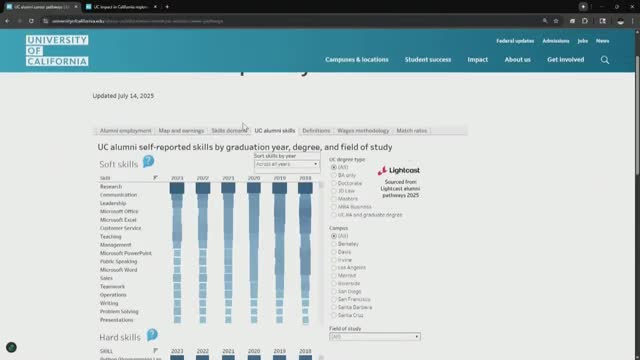The image size is (640, 360).
Task: Open the browser extensions puzzle icon
Action: click(x=585, y=21)
